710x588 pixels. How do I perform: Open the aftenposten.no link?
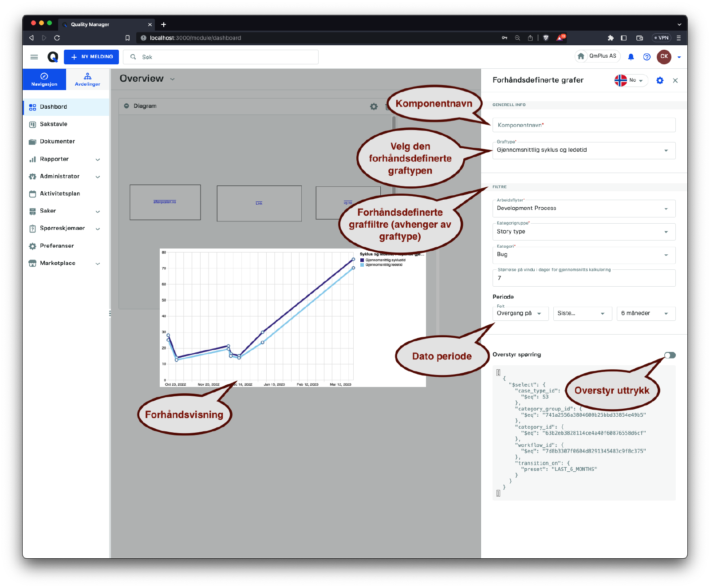(165, 202)
